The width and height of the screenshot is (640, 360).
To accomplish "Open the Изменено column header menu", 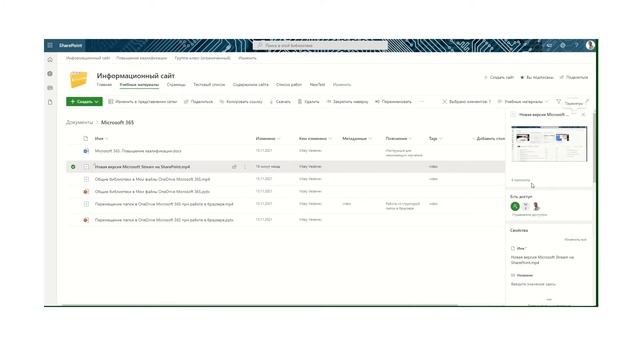I will [x=268, y=139].
